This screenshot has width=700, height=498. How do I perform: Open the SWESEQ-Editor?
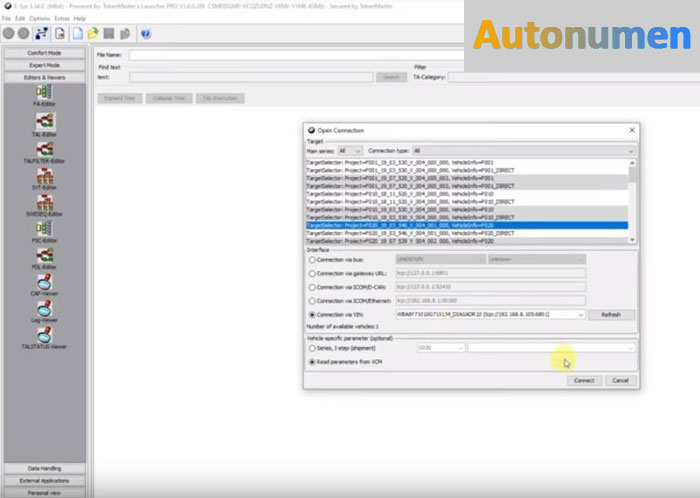click(44, 205)
